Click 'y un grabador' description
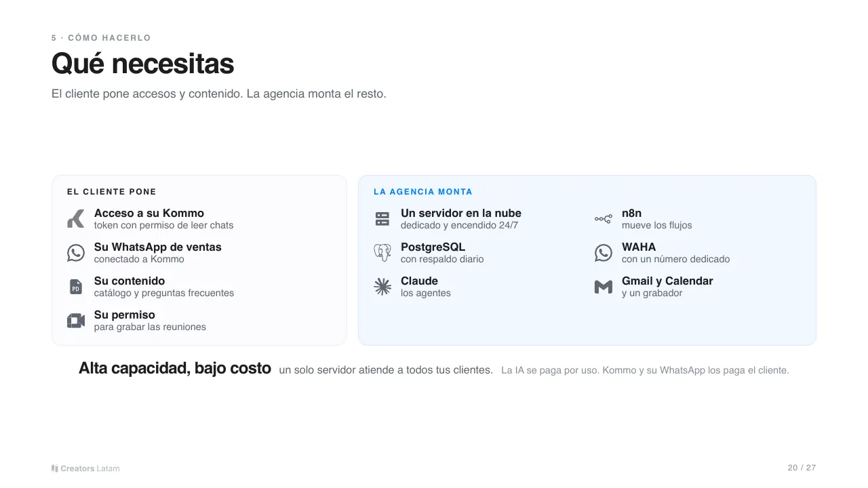The image size is (868, 488). coord(652,293)
